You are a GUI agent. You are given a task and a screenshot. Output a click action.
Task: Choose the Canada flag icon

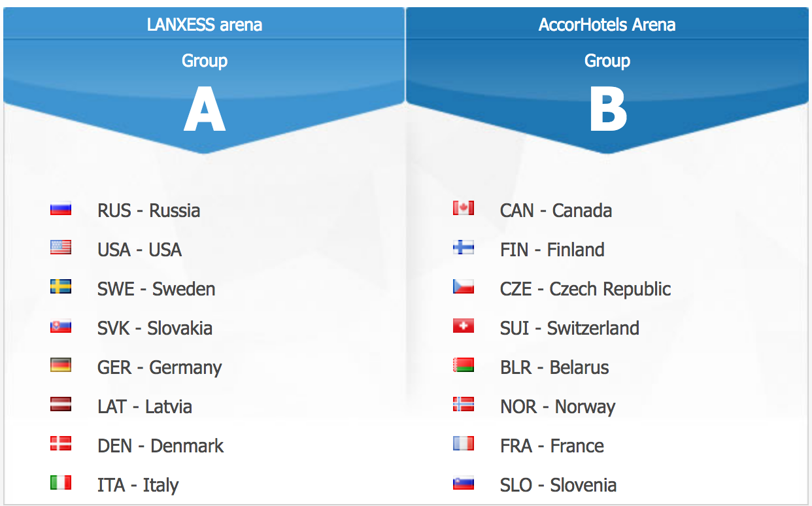pos(464,209)
